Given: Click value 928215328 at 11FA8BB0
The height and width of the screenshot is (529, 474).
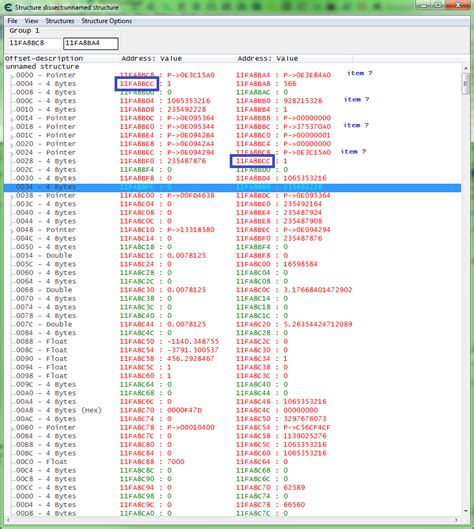Looking at the screenshot, I should point(303,101).
